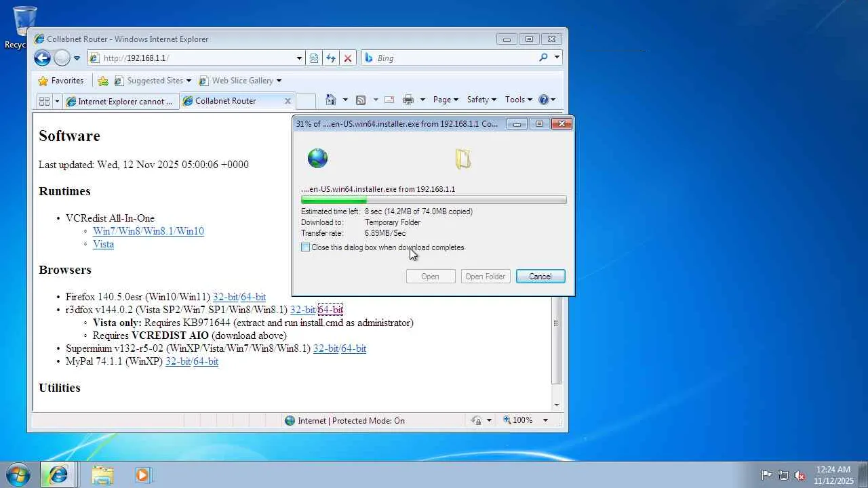Click the muted volume tray icon
868x488 pixels.
[800, 475]
